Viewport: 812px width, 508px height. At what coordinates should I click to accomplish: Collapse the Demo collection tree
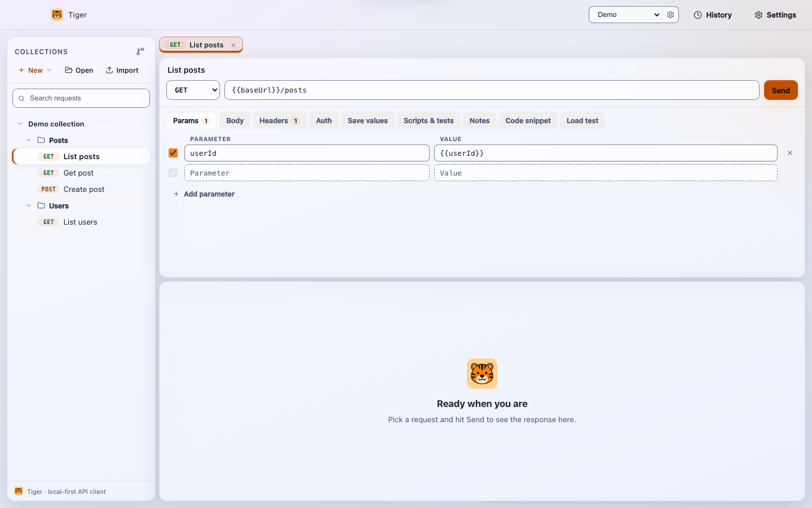pyautogui.click(x=20, y=124)
